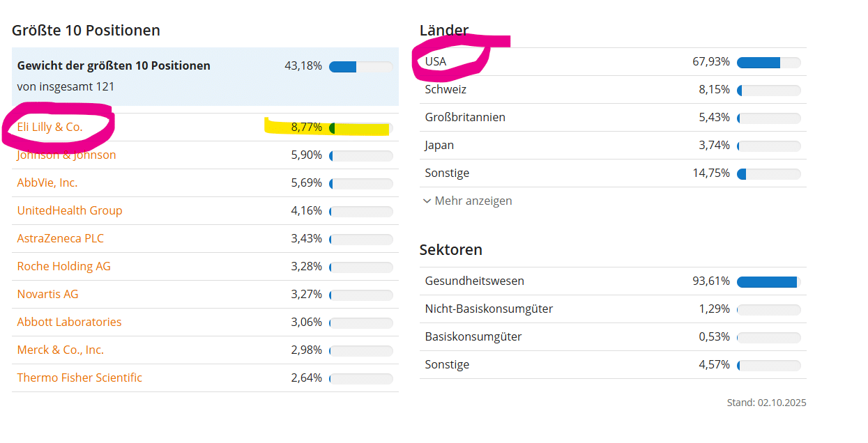Select the Merck & Co., Inc. link

pos(61,350)
